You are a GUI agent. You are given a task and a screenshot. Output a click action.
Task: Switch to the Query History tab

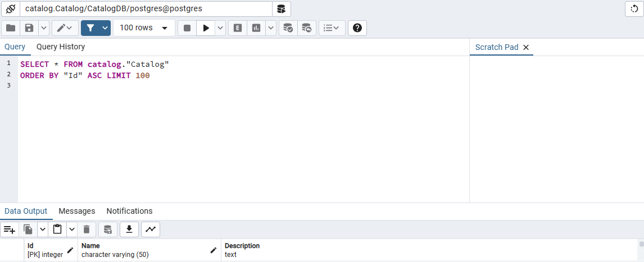tap(61, 47)
